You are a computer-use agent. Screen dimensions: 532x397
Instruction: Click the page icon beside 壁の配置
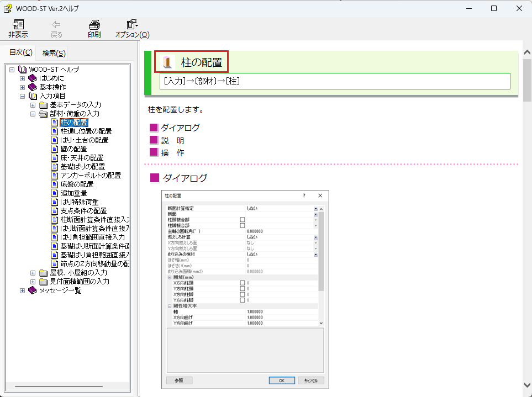(55, 149)
